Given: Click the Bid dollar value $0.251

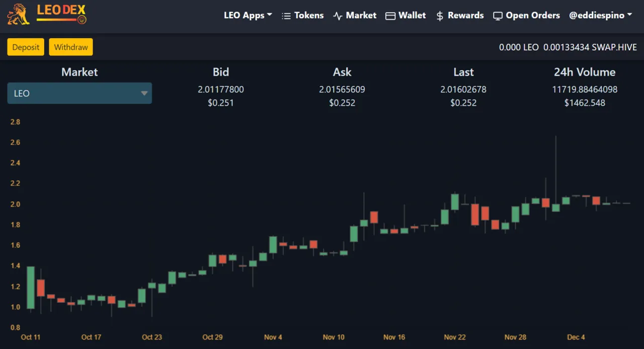Looking at the screenshot, I should pos(221,103).
